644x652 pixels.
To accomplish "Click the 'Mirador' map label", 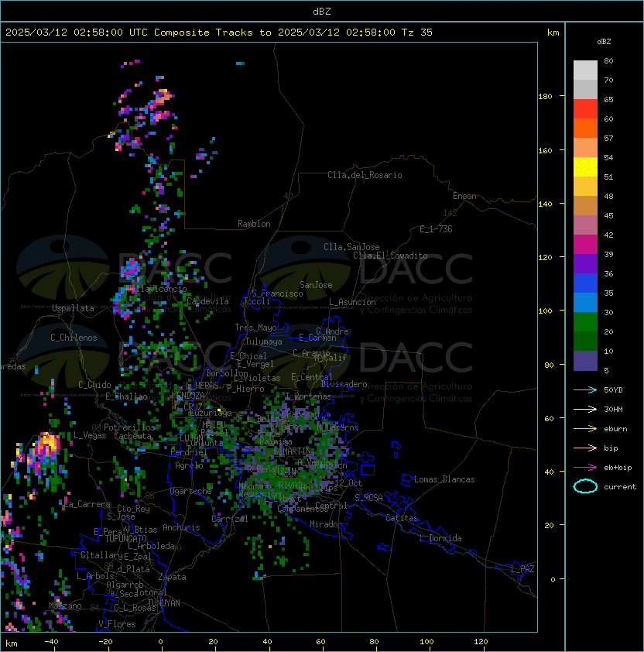I will tap(327, 524).
